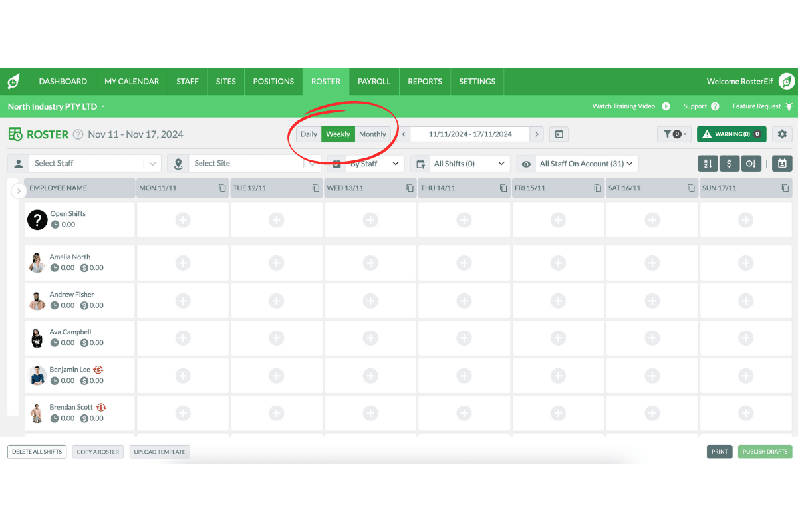798x532 pixels.
Task: Go to the PAYROLL tab
Action: point(374,81)
